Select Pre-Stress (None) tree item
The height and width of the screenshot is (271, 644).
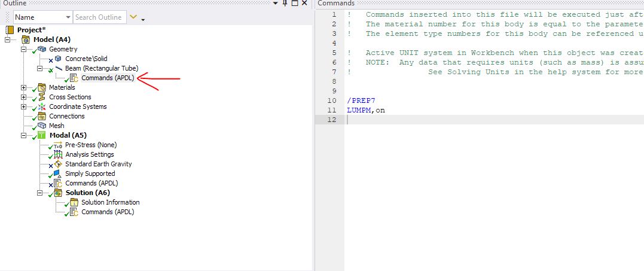(91, 145)
